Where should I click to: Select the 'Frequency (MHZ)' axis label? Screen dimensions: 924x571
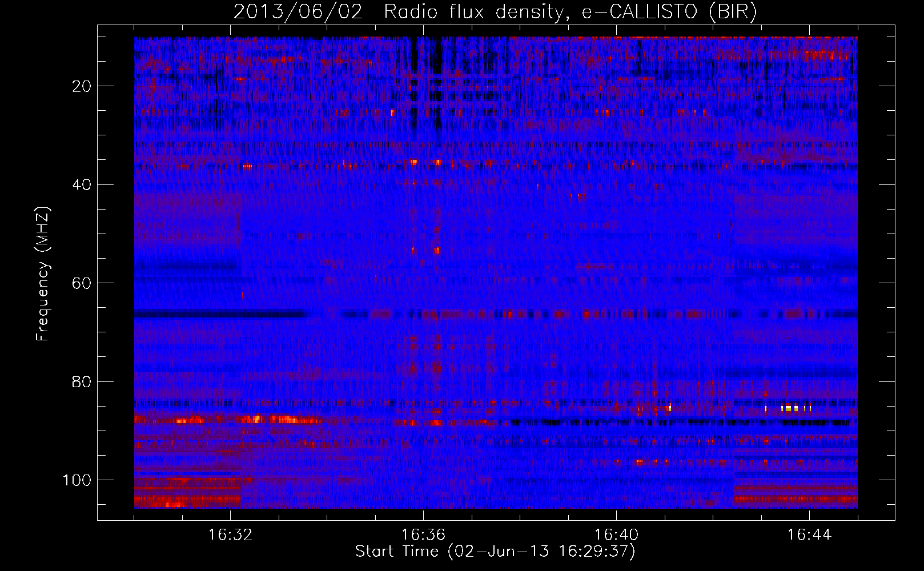pyautogui.click(x=43, y=274)
